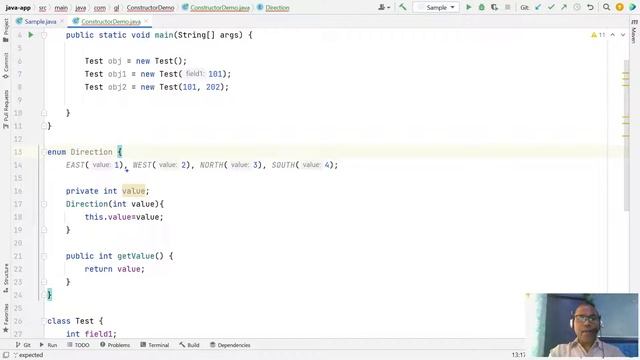Image resolution: width=640 pixels, height=360 pixels.
Task: Collapse the enum Direction fold marker
Action: (x=44, y=152)
